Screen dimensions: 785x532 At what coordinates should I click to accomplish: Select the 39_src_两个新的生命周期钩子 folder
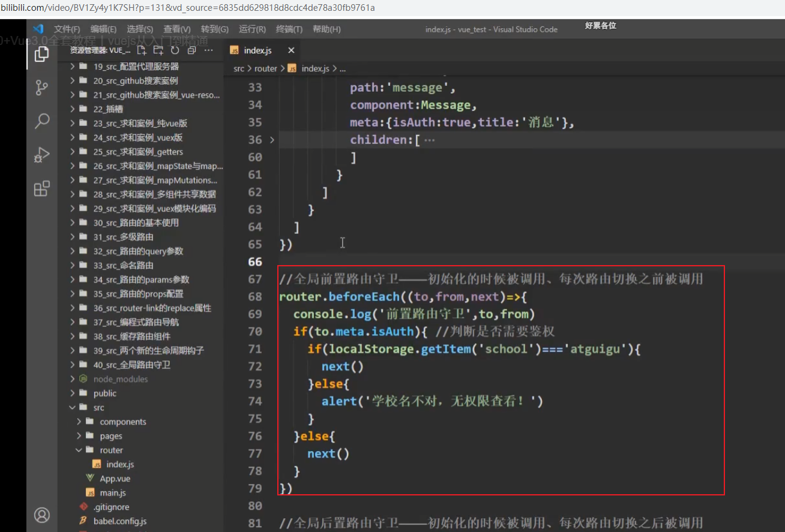(x=149, y=350)
